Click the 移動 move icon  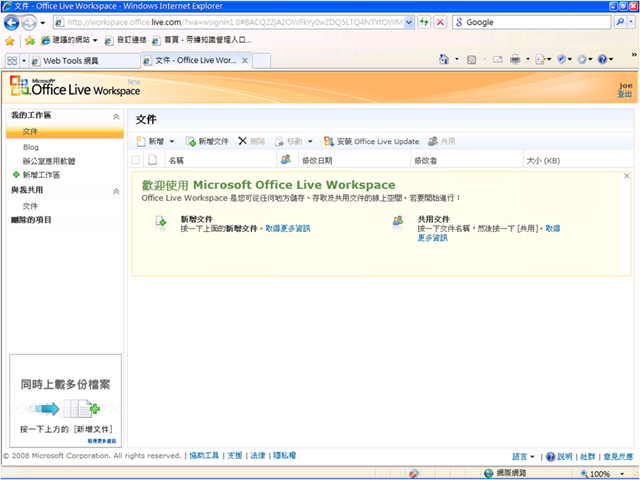tap(279, 142)
